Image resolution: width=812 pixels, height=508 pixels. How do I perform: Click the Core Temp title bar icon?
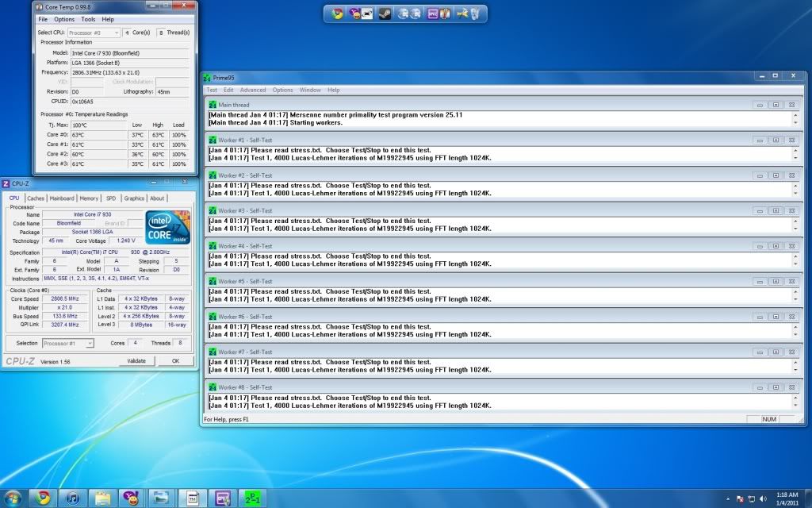40,6
